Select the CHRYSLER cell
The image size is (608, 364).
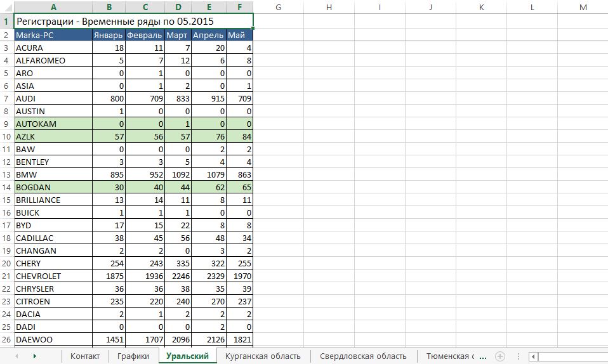[53, 289]
